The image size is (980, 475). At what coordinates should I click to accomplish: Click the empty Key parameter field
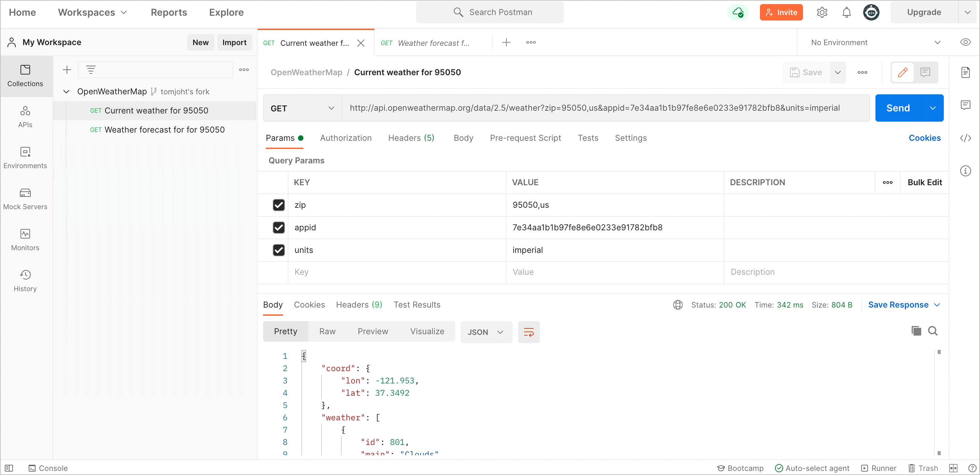pyautogui.click(x=397, y=272)
